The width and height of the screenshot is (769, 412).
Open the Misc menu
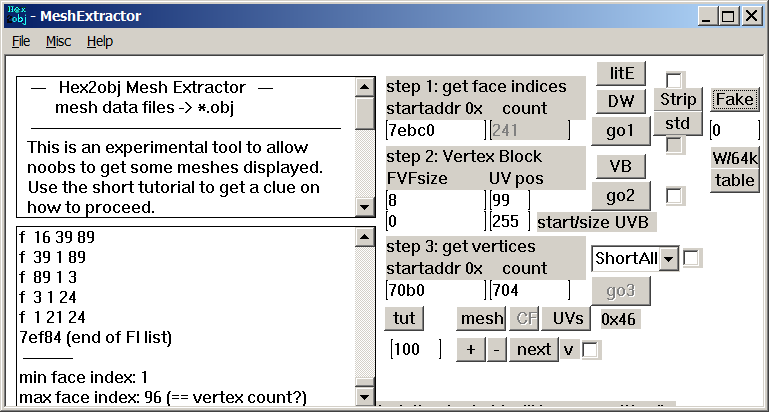[58, 41]
